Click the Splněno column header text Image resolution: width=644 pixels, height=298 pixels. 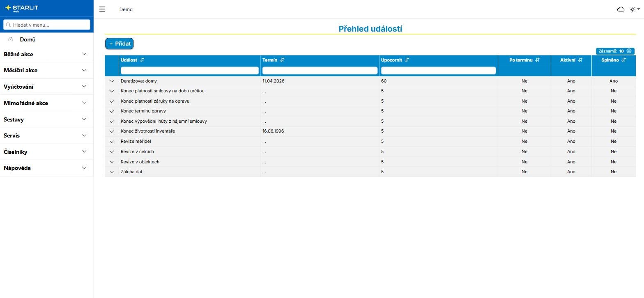(x=610, y=60)
